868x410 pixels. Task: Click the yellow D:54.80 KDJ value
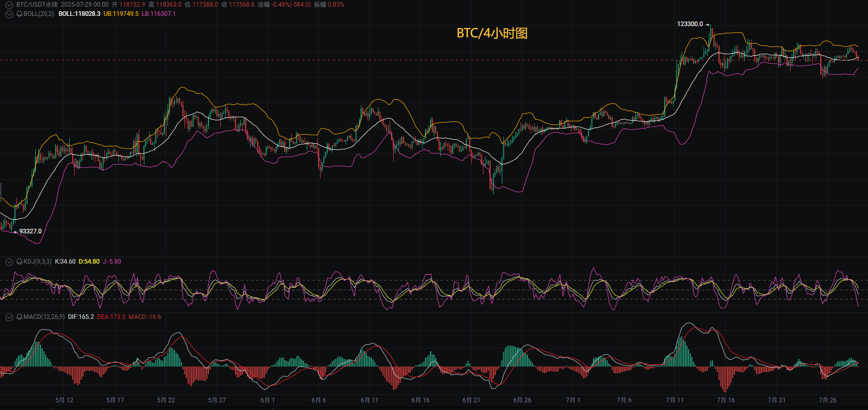coord(89,262)
